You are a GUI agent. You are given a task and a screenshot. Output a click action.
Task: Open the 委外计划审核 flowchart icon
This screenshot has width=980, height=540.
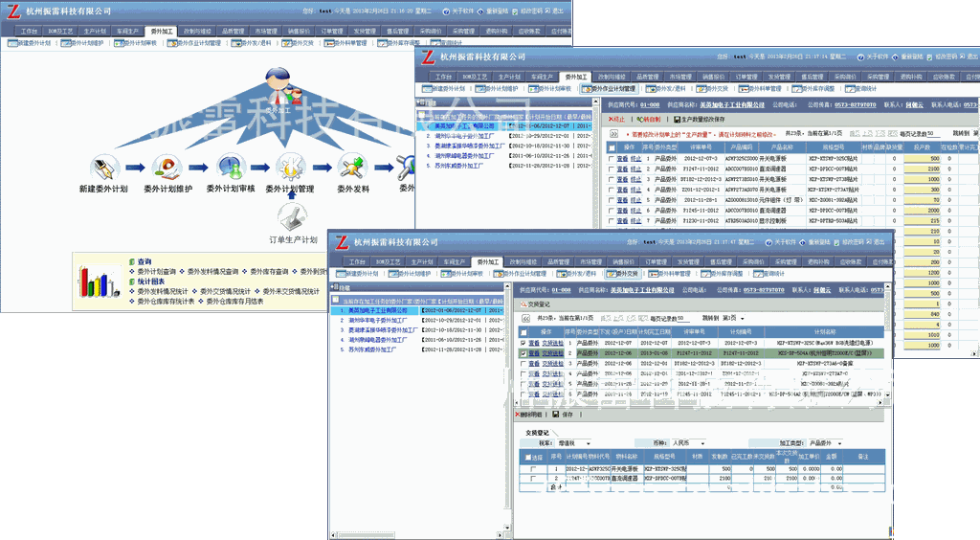(231, 168)
